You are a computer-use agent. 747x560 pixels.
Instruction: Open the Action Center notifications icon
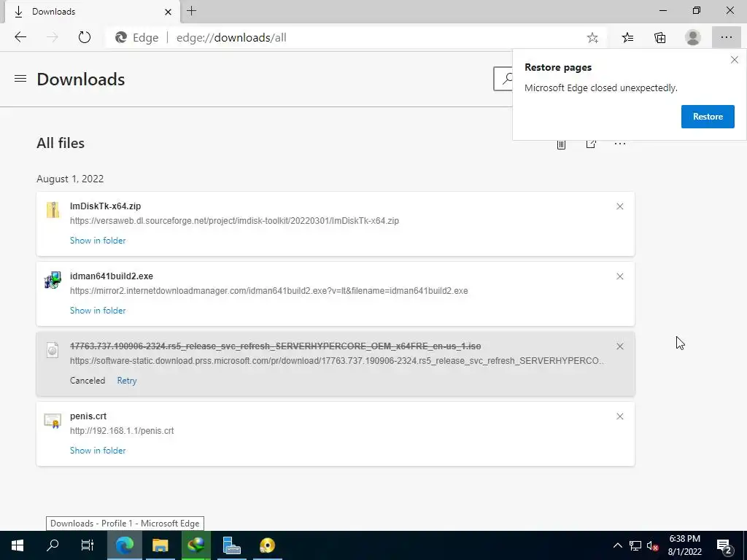tap(724, 545)
